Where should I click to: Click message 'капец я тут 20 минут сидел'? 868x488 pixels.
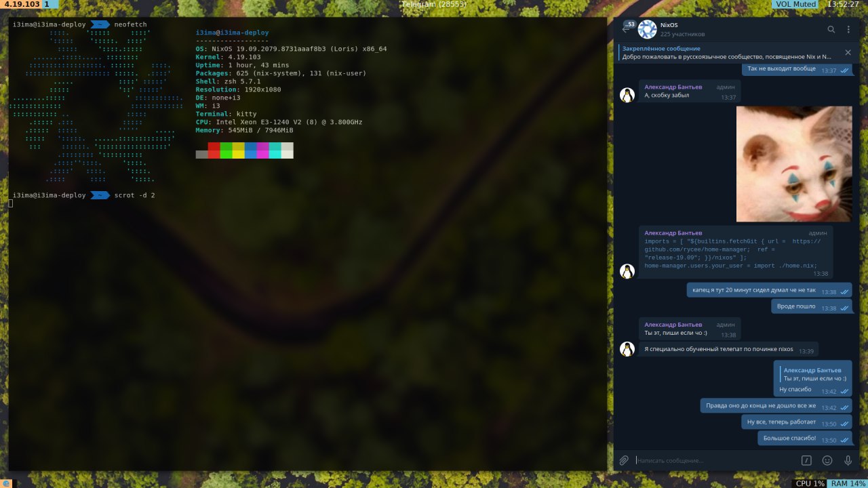click(x=770, y=290)
